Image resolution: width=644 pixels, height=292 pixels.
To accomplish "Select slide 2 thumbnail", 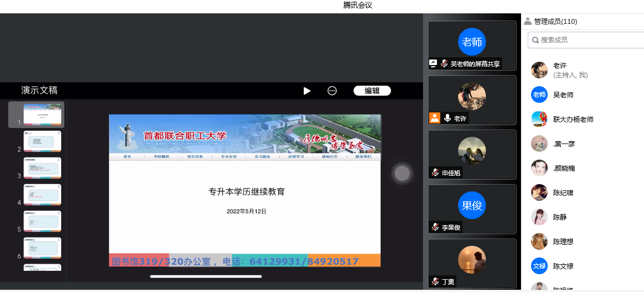I will [42, 141].
